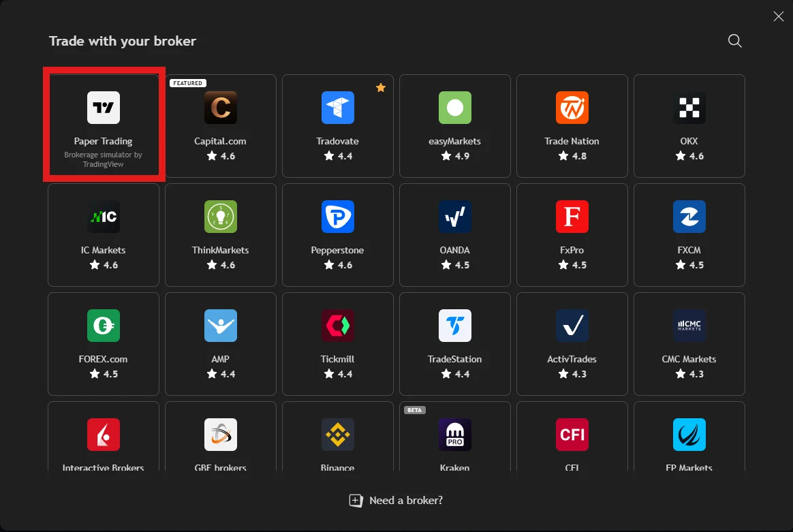Click the Trade Nation 4.8 rating

[572, 156]
